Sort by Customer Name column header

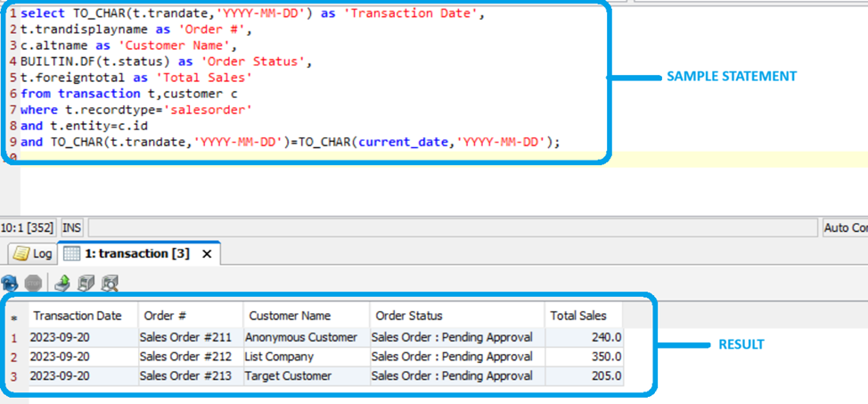pos(307,316)
